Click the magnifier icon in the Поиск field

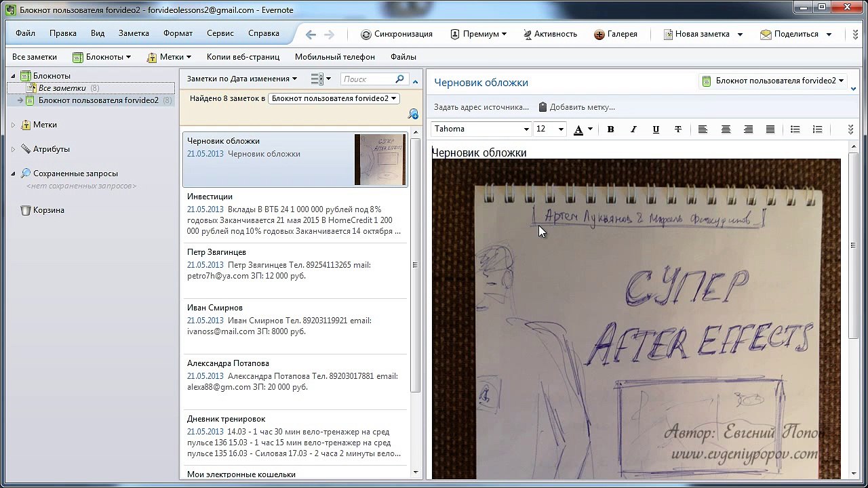399,79
